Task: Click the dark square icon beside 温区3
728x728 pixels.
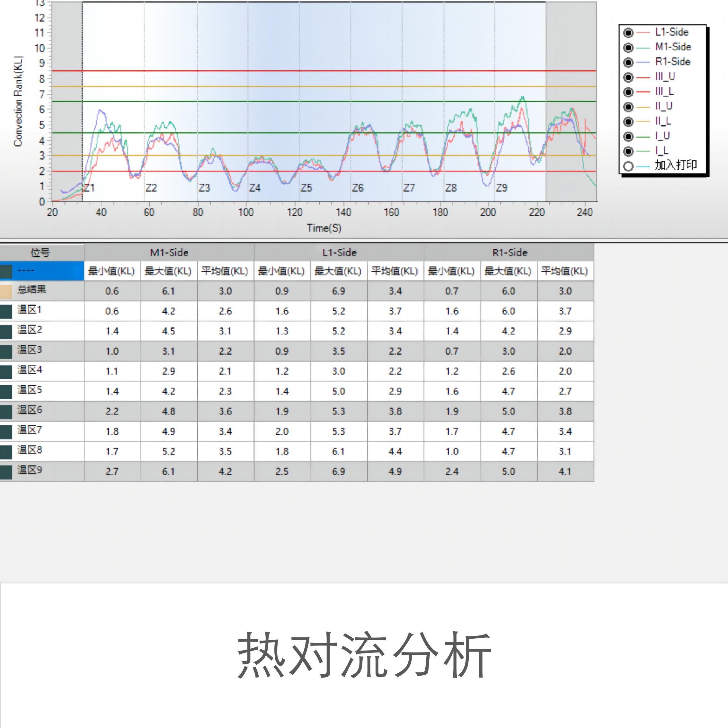Action: pyautogui.click(x=6, y=351)
